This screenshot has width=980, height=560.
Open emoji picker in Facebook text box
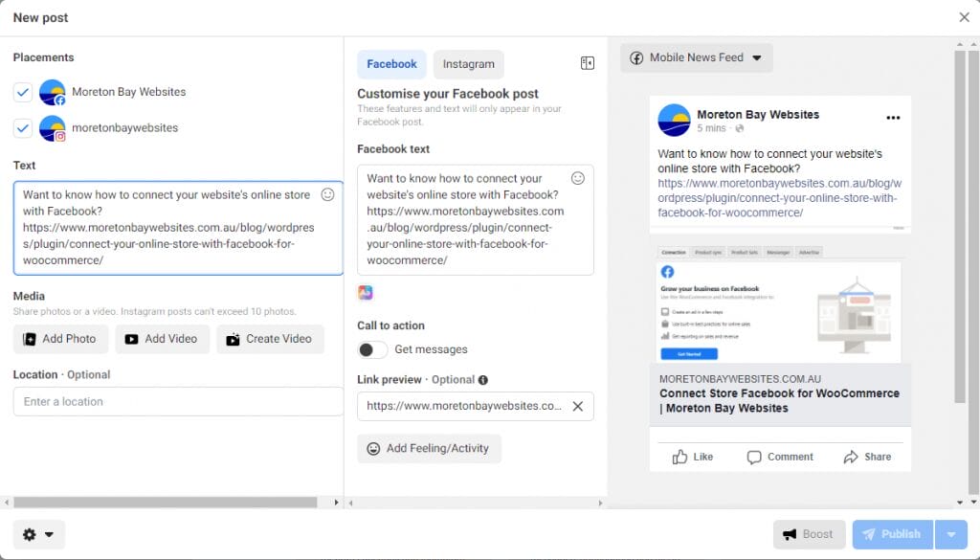click(578, 178)
